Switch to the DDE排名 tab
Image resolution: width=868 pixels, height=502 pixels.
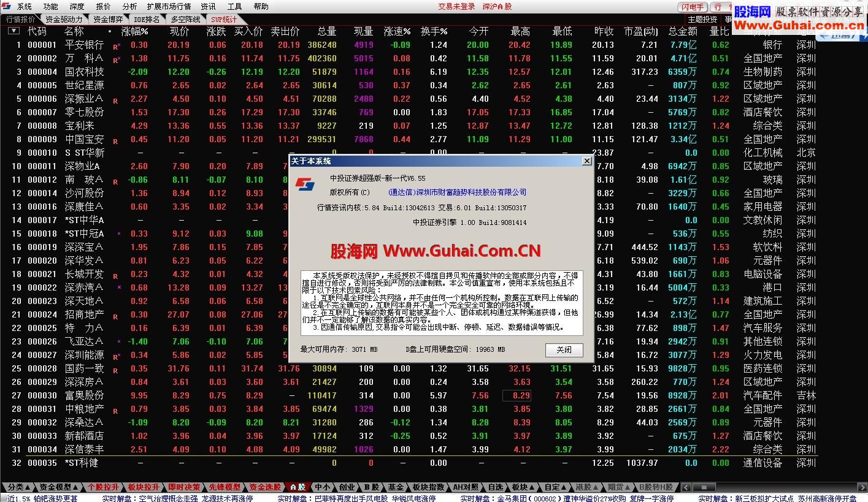point(147,19)
